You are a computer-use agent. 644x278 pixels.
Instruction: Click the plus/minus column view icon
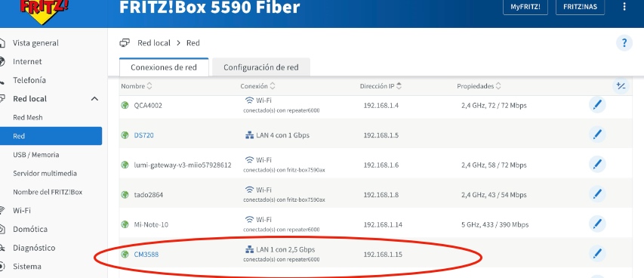coord(621,86)
